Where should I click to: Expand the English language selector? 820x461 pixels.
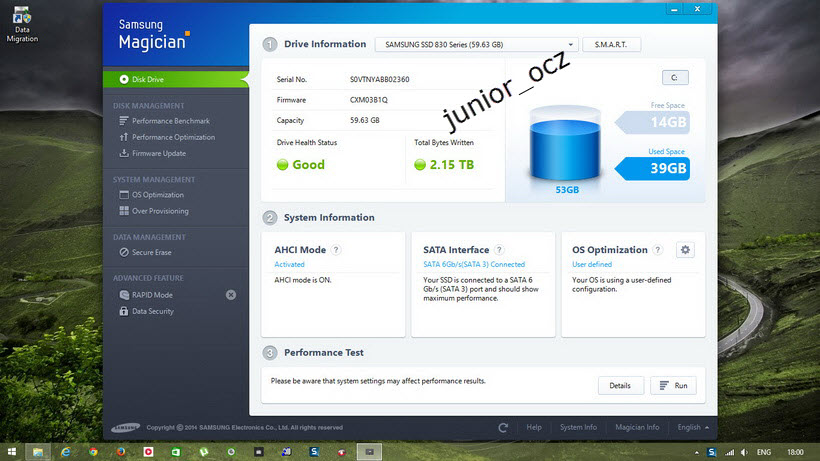(693, 427)
